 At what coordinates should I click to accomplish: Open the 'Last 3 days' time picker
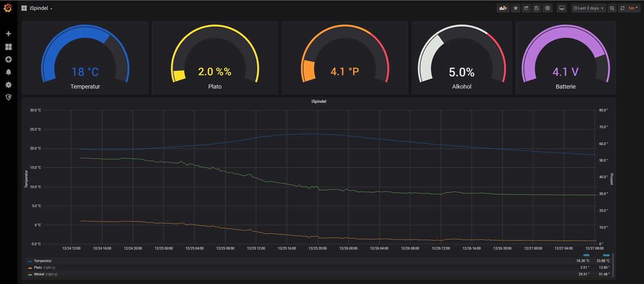tap(588, 8)
